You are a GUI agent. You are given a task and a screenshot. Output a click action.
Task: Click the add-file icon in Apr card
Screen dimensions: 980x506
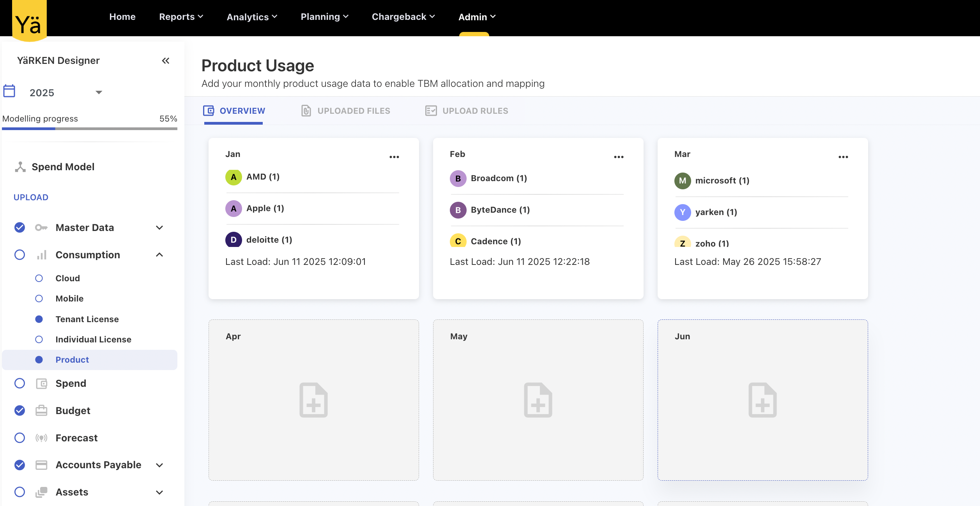(x=313, y=400)
